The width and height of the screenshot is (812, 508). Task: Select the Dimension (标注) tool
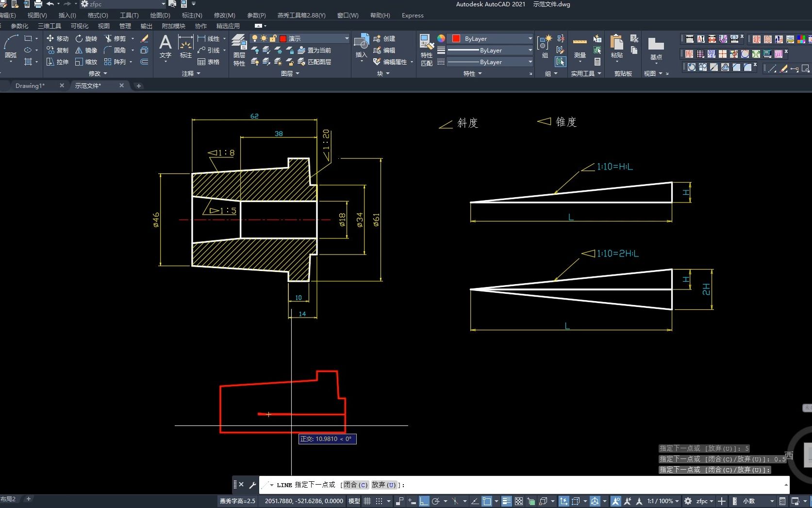pyautogui.click(x=185, y=47)
